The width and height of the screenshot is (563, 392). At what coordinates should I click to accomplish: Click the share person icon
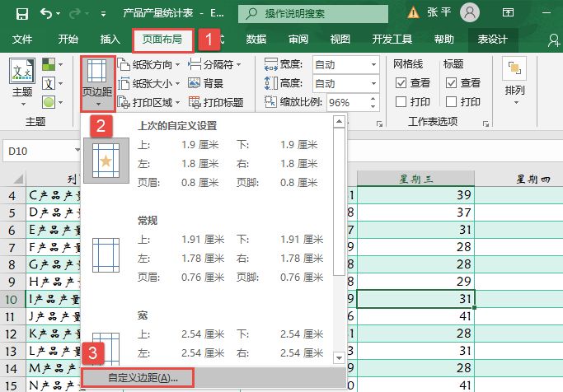[x=554, y=40]
